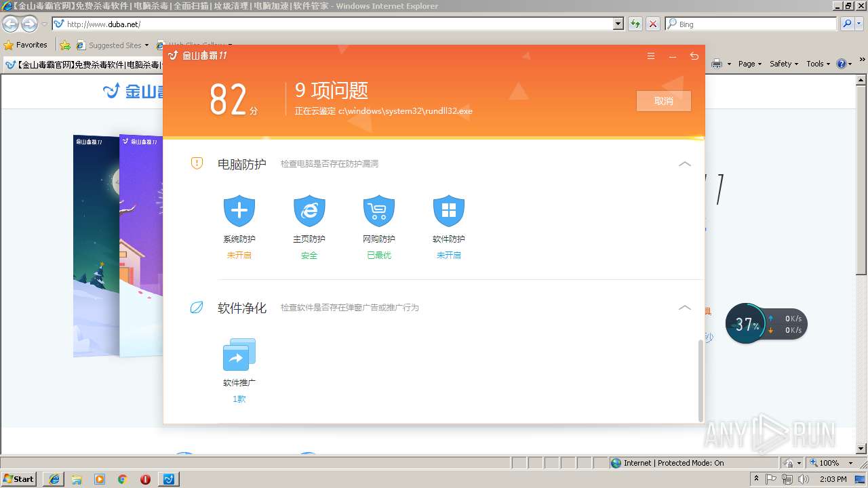Image resolution: width=868 pixels, height=488 pixels.
Task: Open the Page menu
Action: coord(750,64)
